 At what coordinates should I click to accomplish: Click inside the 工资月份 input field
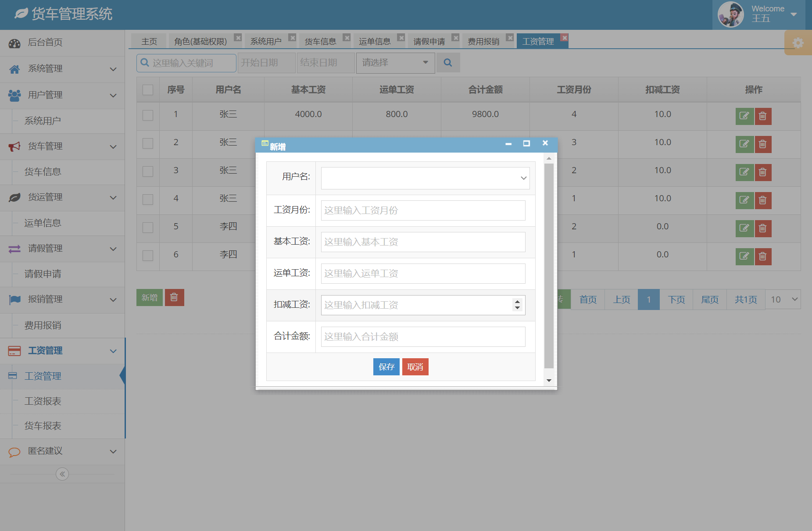click(422, 210)
